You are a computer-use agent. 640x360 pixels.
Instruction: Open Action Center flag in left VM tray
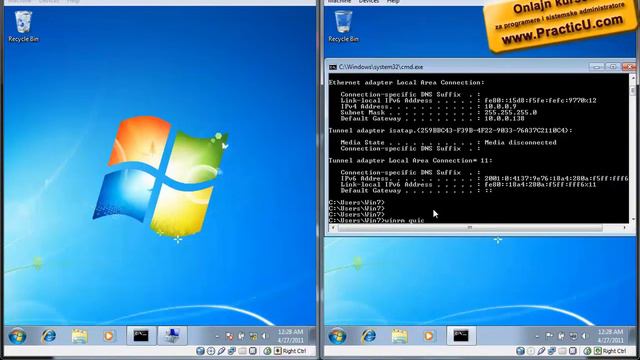[230, 336]
